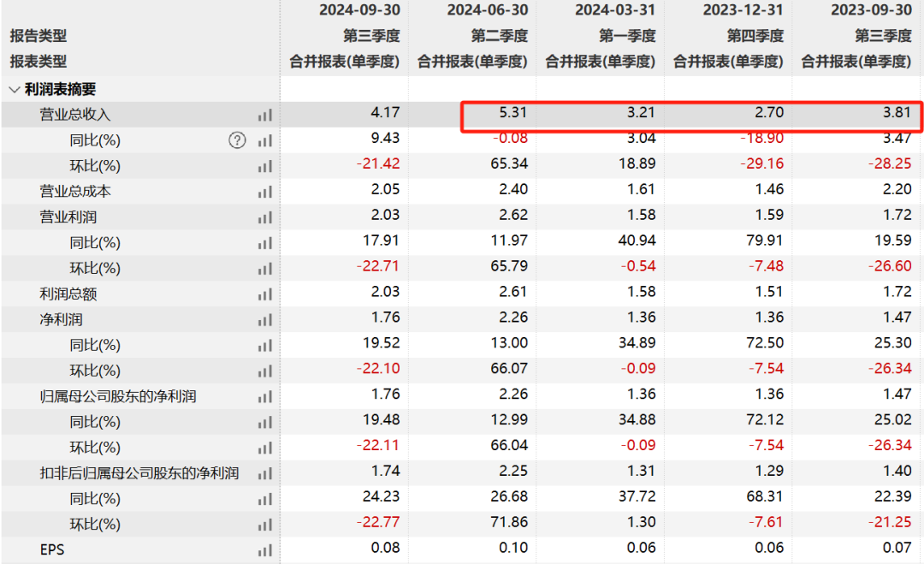Select the 扣非后归属母公司股东的净利润 row label
The height and width of the screenshot is (564, 924).
point(139,473)
